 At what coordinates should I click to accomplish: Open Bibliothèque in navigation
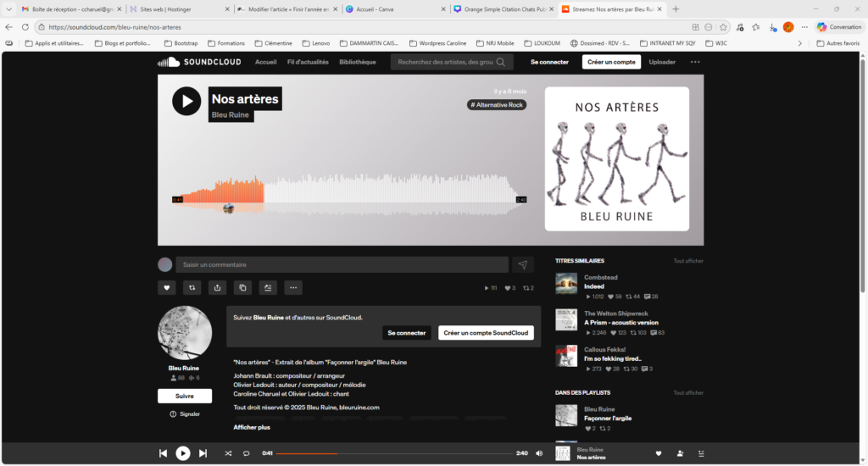(358, 62)
